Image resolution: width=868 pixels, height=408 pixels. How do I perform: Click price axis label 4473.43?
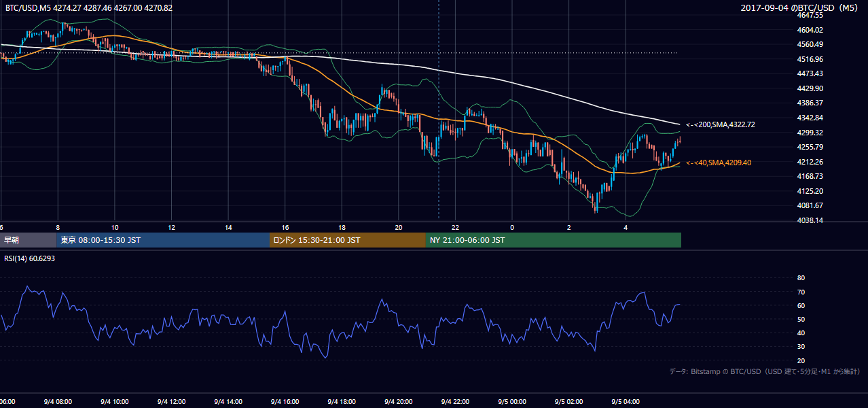click(810, 73)
